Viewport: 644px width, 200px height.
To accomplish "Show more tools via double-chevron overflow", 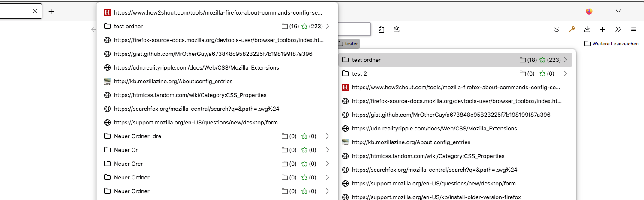I will (x=618, y=29).
